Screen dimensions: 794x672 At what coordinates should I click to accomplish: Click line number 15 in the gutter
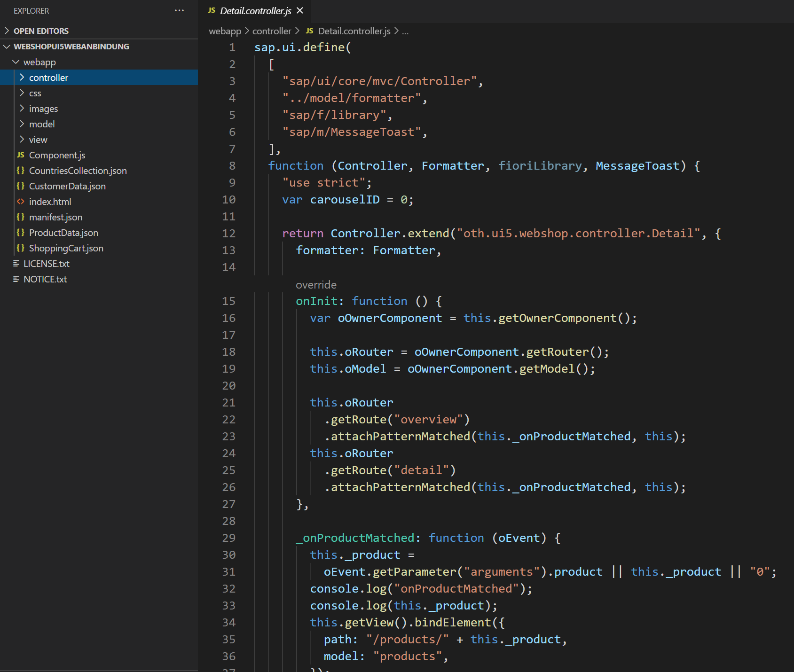pyautogui.click(x=228, y=301)
